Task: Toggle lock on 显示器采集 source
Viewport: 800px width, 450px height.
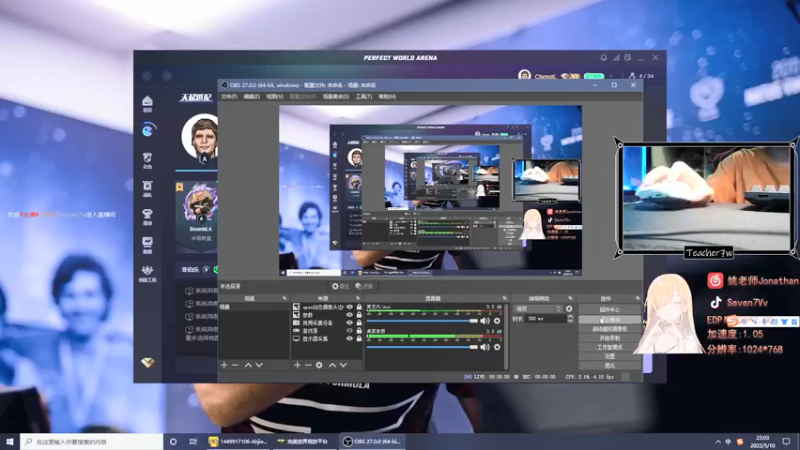Action: [359, 338]
